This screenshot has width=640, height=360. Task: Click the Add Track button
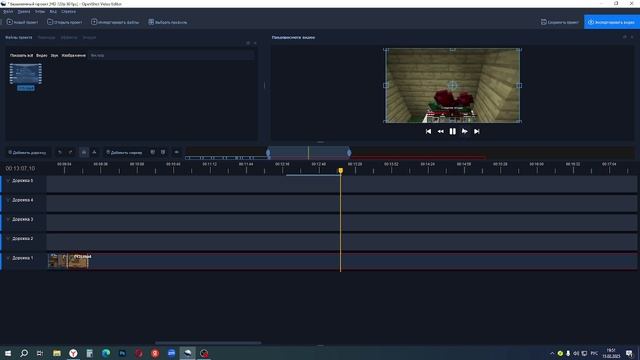27,152
